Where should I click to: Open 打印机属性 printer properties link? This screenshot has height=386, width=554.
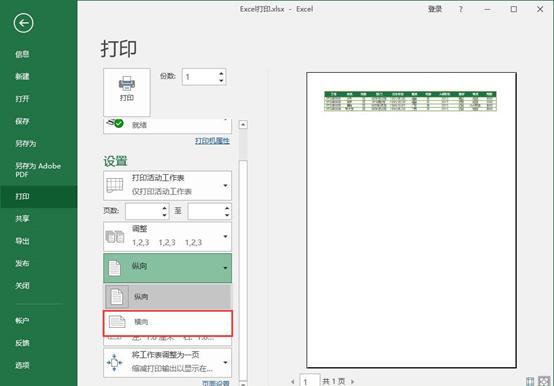[212, 141]
